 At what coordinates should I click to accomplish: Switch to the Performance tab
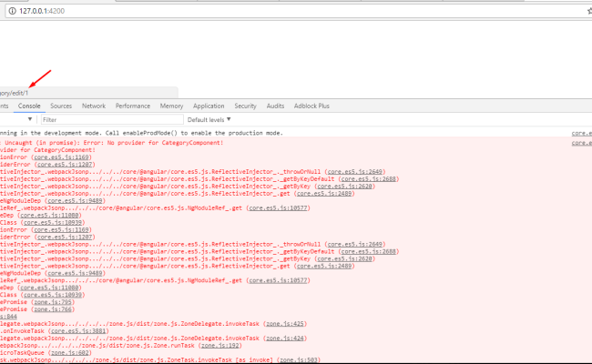pyautogui.click(x=133, y=106)
